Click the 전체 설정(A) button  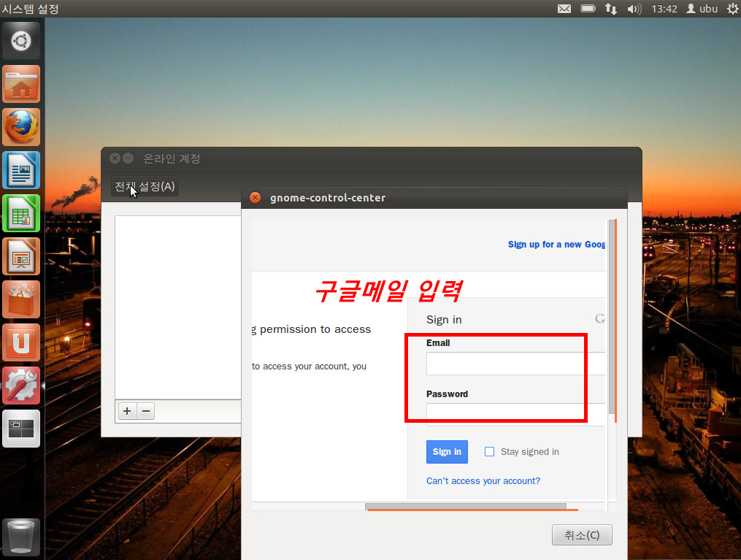pos(145,187)
